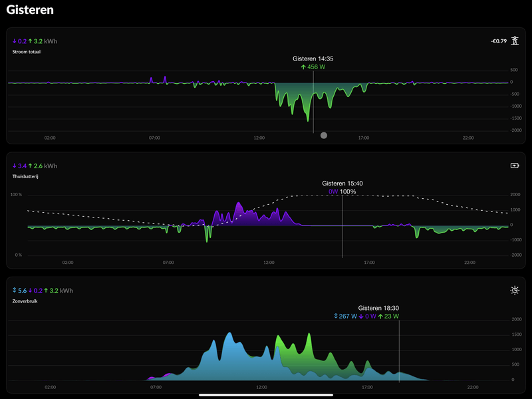
Task: Open the Zonverbruik chart title
Action: (x=25, y=301)
